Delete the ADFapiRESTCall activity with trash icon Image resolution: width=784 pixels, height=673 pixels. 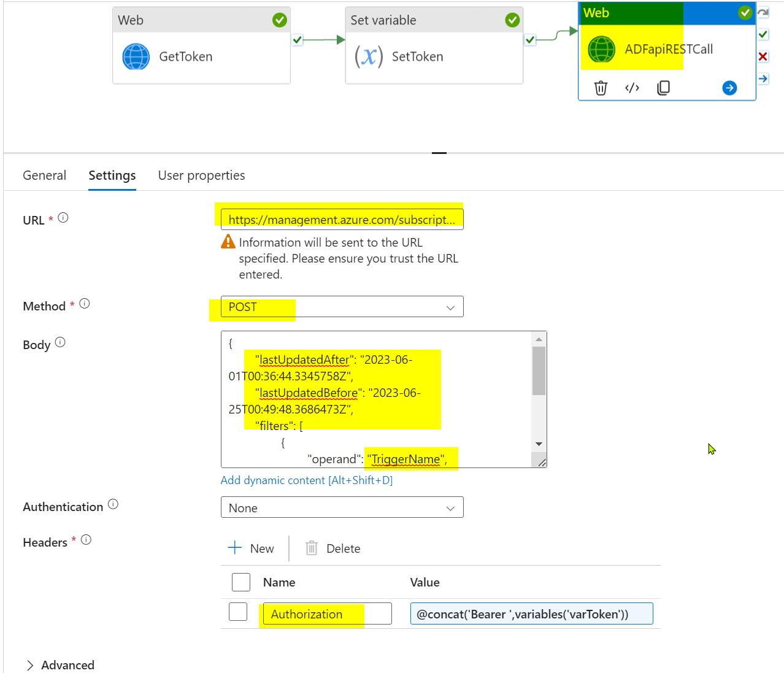pos(601,88)
